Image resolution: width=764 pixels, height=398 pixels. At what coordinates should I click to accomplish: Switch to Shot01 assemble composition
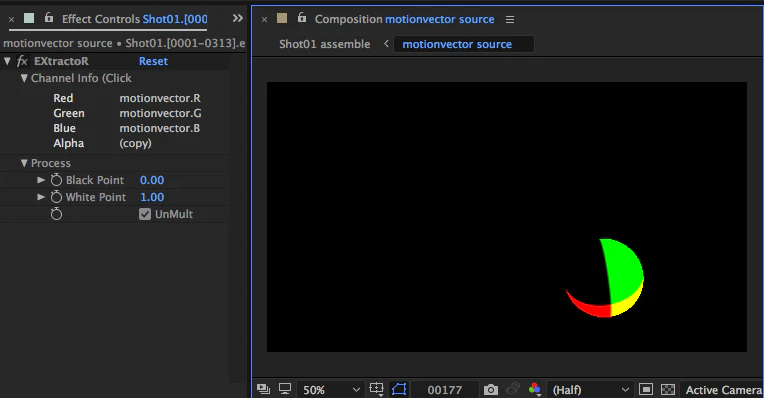325,44
